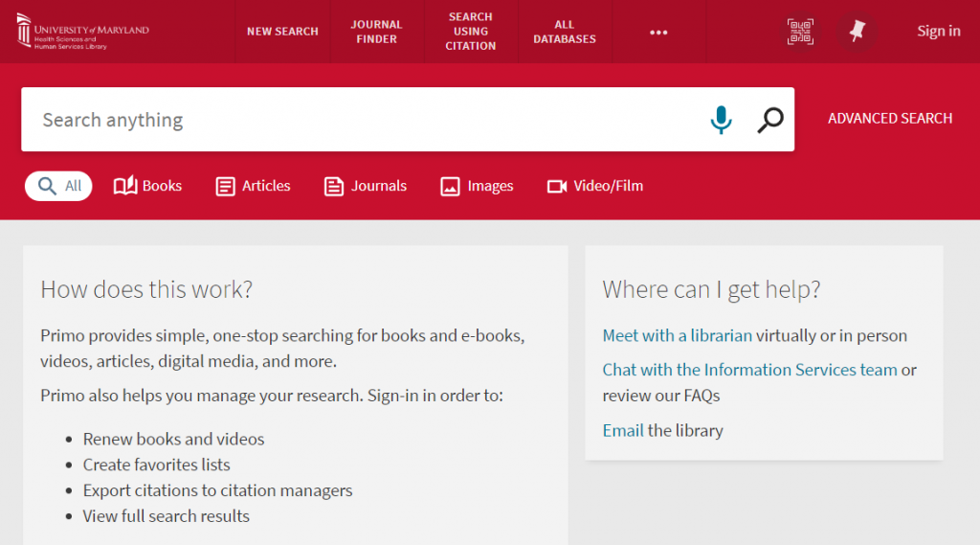
Task: Follow the Meet with a librarian link
Action: pos(677,336)
